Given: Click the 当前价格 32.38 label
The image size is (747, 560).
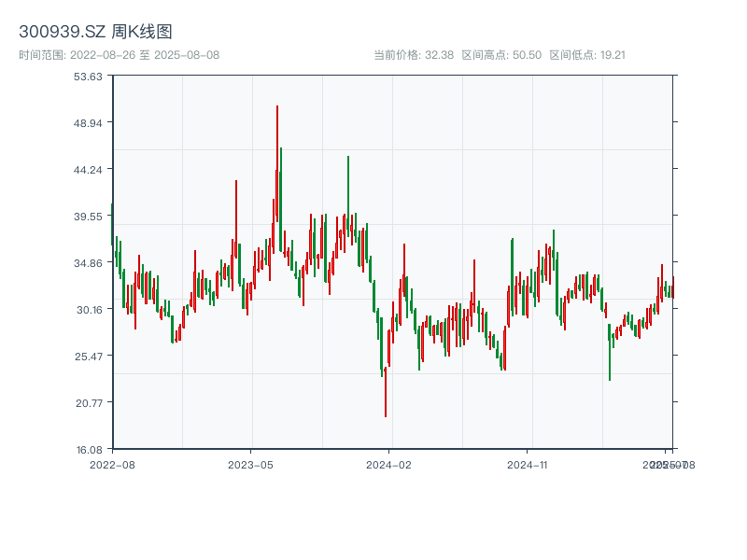Looking at the screenshot, I should click(413, 55).
